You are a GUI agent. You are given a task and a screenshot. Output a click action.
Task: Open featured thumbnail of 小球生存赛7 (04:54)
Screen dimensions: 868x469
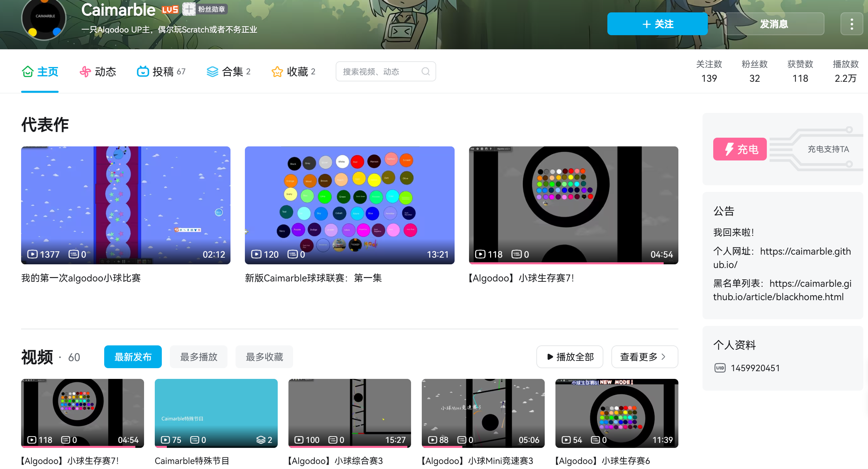pyautogui.click(x=574, y=205)
